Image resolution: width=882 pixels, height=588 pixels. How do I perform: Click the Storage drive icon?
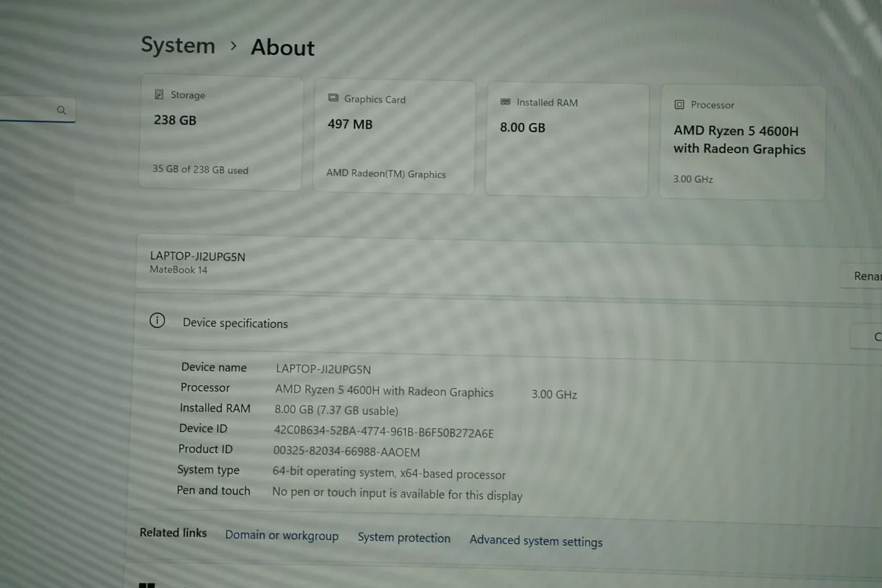tap(158, 94)
